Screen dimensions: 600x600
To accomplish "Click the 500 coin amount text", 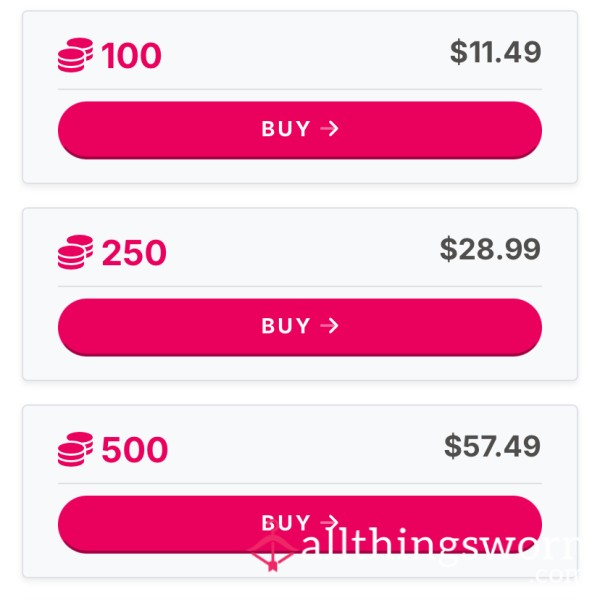I will pos(135,450).
